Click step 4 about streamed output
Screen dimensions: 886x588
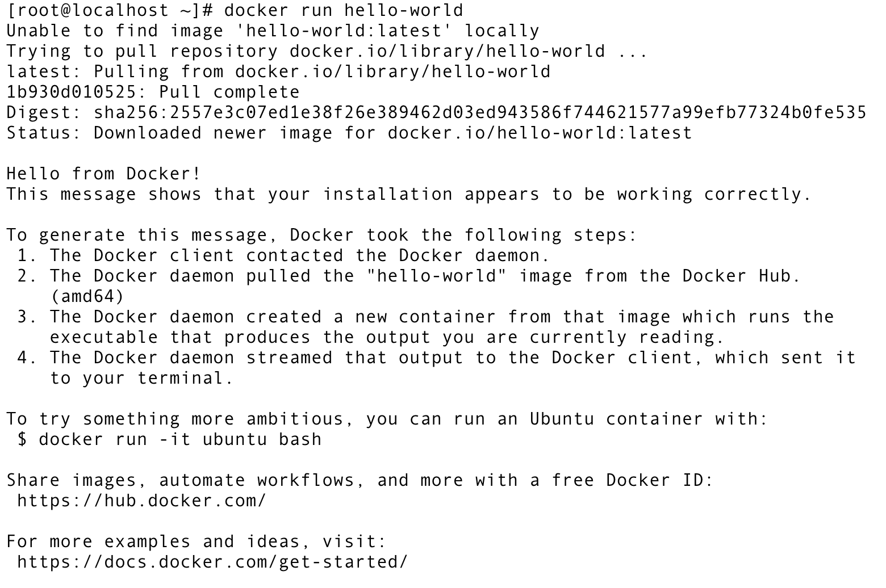tap(436, 358)
